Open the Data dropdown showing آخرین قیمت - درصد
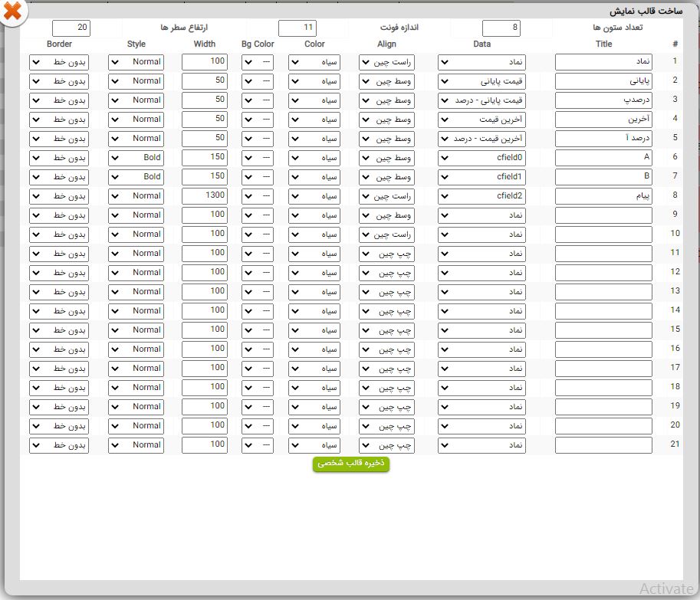Image resolution: width=700 pixels, height=600 pixels. click(x=482, y=139)
